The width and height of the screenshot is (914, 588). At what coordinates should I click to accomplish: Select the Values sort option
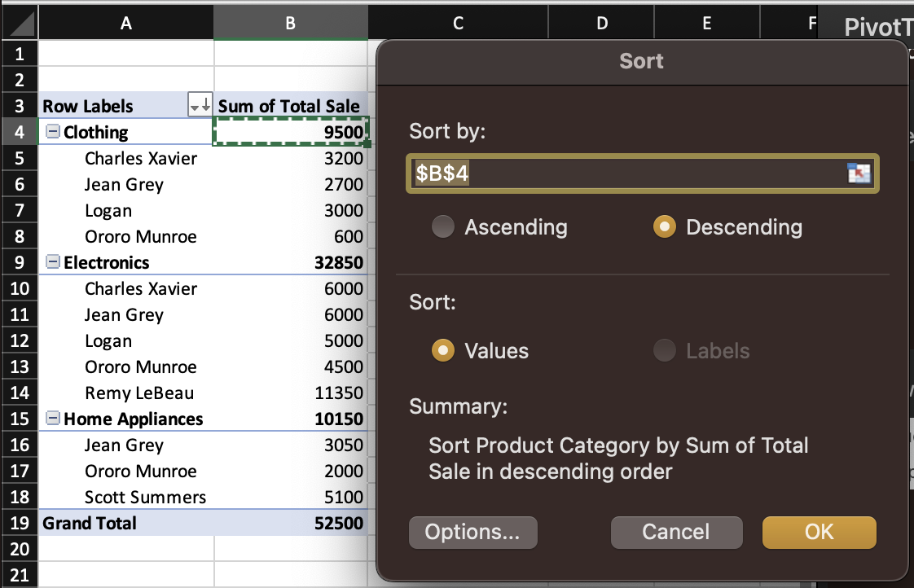tap(443, 351)
